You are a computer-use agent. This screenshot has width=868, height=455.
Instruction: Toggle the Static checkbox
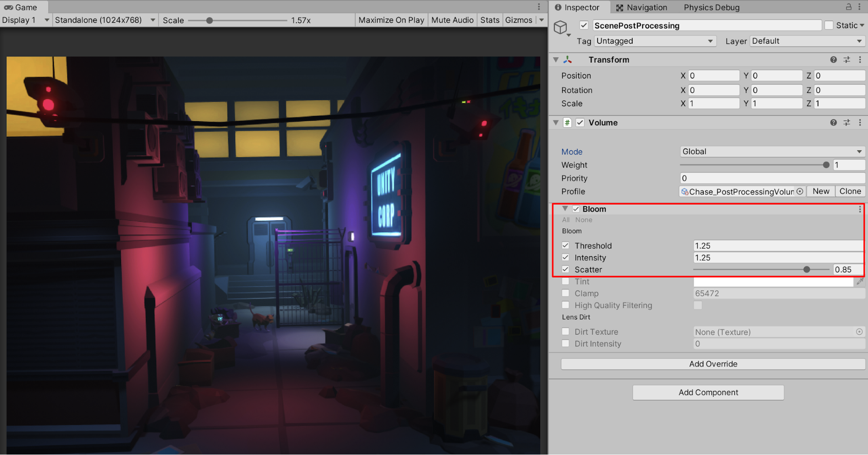[x=829, y=26]
